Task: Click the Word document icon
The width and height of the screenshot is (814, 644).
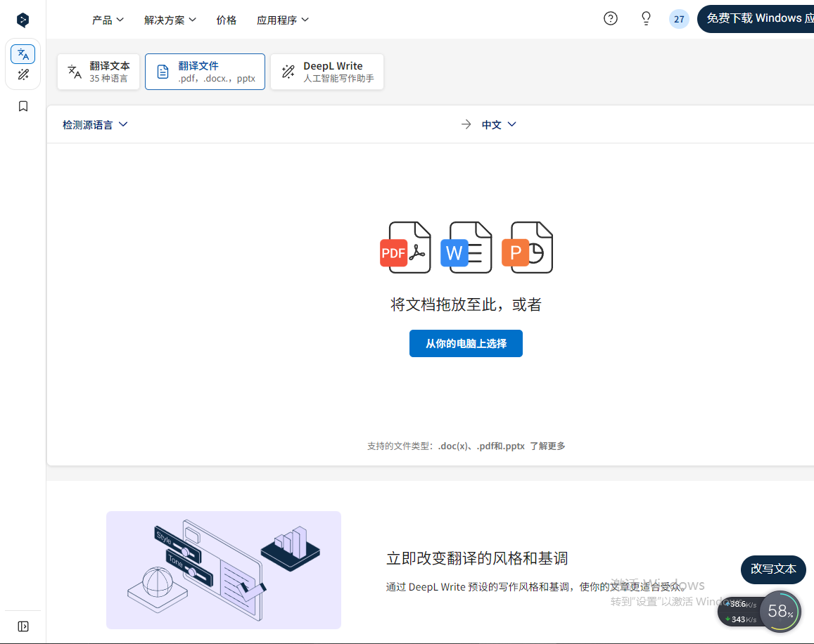Action: [x=466, y=247]
